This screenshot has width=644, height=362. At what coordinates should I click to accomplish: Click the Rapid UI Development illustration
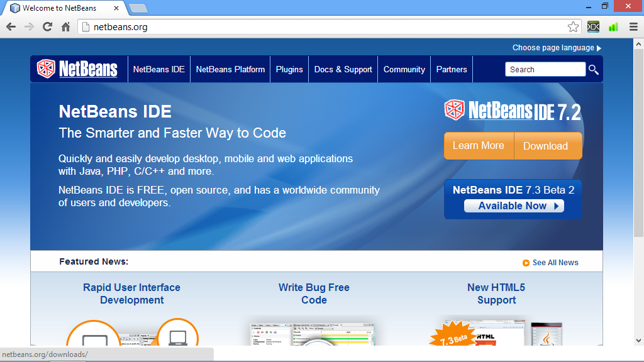click(x=132, y=332)
